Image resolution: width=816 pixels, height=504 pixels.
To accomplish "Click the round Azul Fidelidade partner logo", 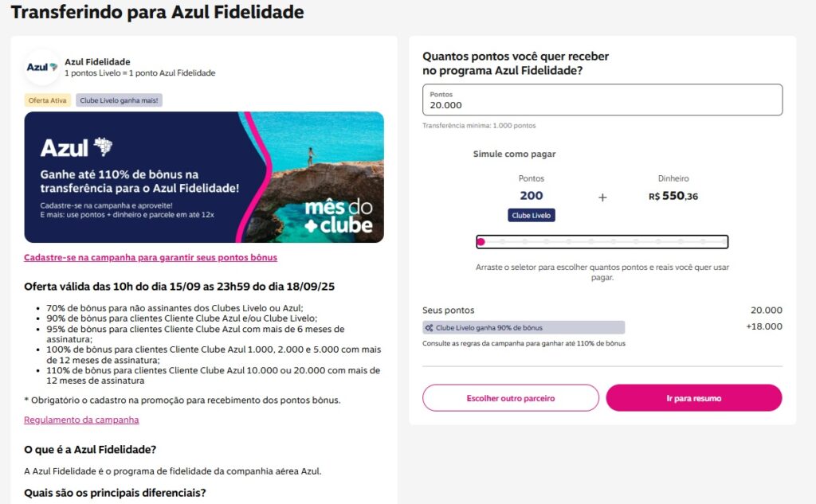I will point(42,67).
